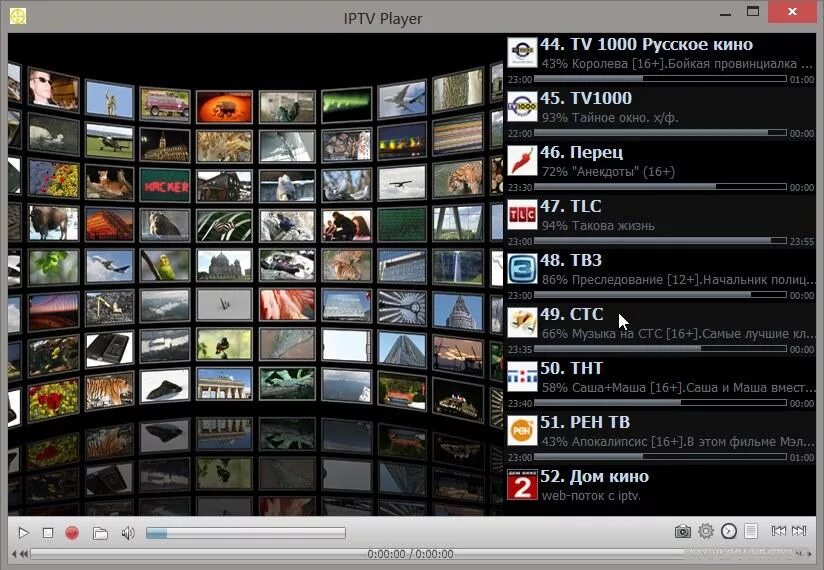The height and width of the screenshot is (570, 824).
Task: Click program text 'Музыка на СТС [16+]'
Action: point(634,334)
